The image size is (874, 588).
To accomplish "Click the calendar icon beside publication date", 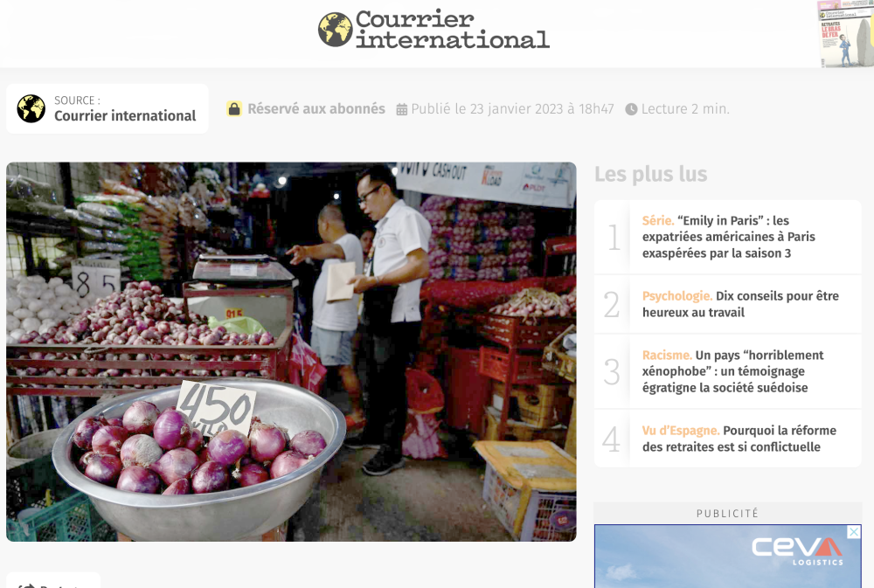I will [x=402, y=110].
